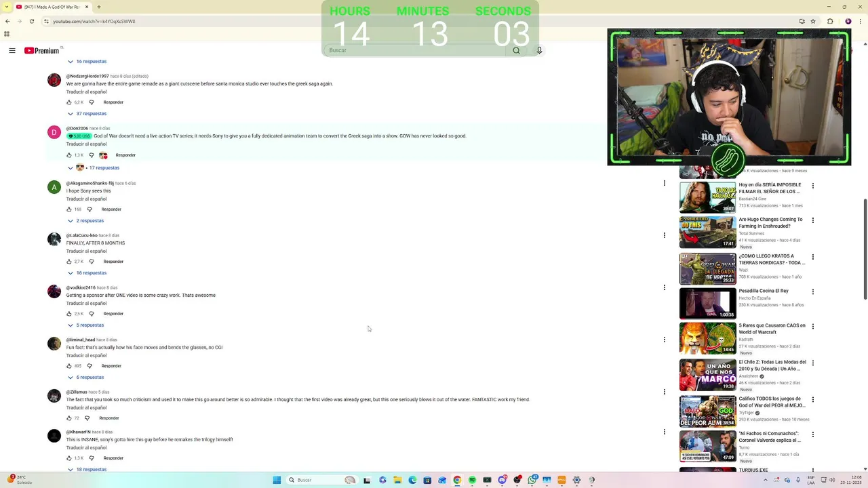Go back in browser history
The width and height of the screenshot is (868, 488).
pos(7,21)
